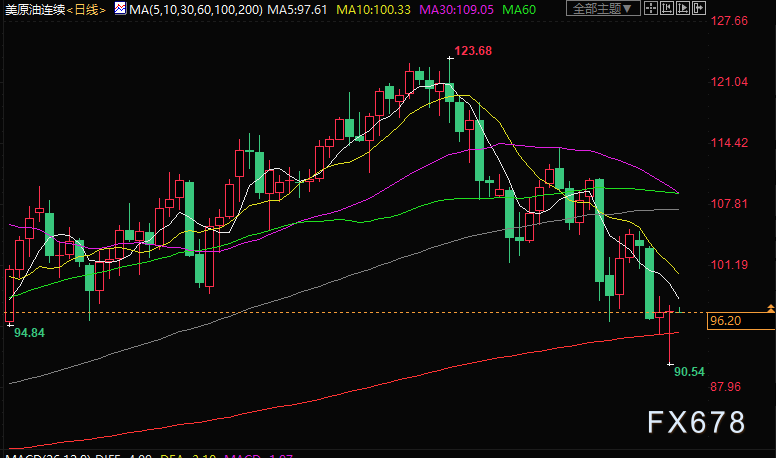This screenshot has width=776, height=458.
Task: Click the MA indicator chart icon
Action: [x=120, y=8]
